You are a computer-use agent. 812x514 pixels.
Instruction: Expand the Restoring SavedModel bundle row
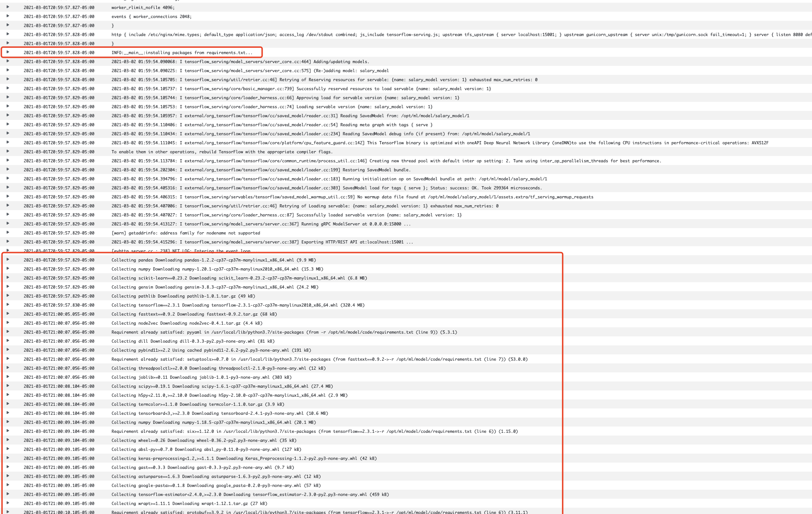coord(8,170)
